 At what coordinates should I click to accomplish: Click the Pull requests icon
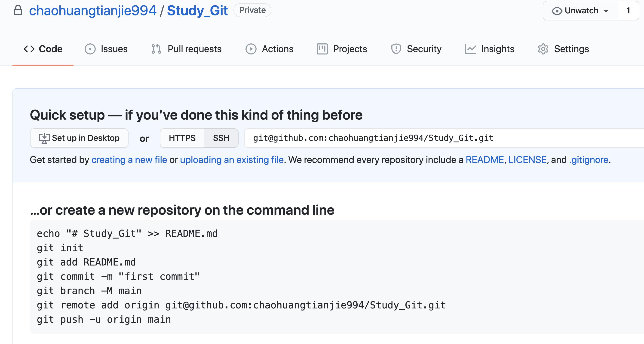[156, 48]
